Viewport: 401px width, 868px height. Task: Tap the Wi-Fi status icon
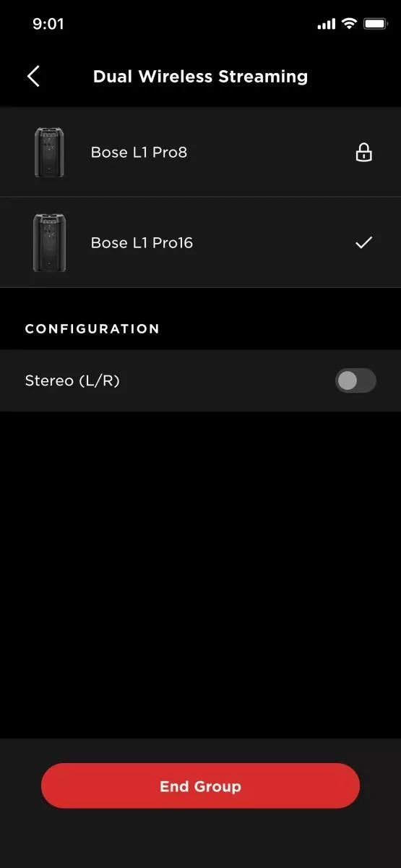[x=350, y=24]
